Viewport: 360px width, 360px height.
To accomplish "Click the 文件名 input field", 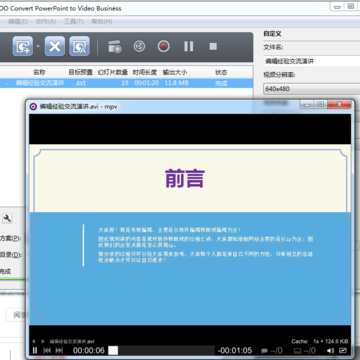I will pos(311,61).
